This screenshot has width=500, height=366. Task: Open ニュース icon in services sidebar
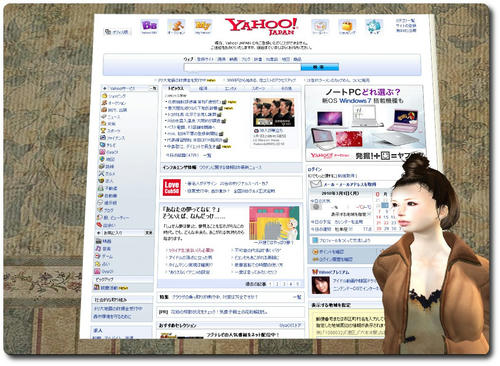(x=104, y=117)
